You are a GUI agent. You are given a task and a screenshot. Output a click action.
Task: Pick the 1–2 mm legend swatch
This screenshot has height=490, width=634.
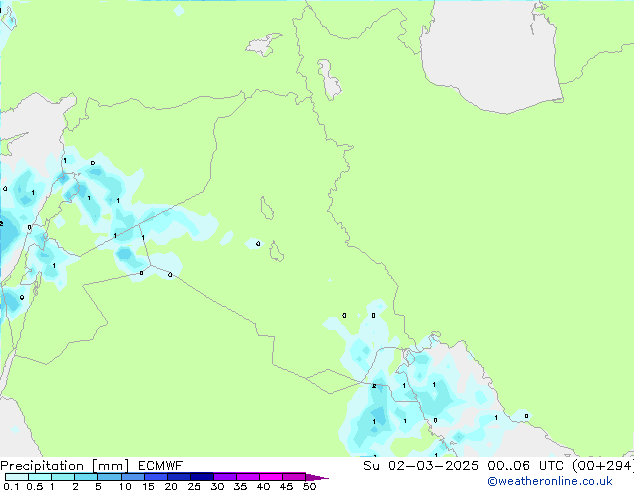point(63,477)
